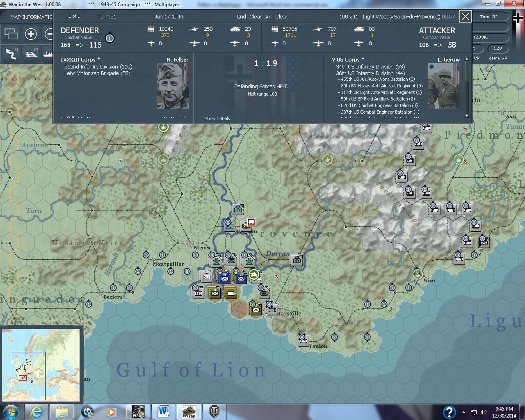Screen dimensions: 525x420
Task: Open the Windows Start menu
Action: (x=10, y=411)
